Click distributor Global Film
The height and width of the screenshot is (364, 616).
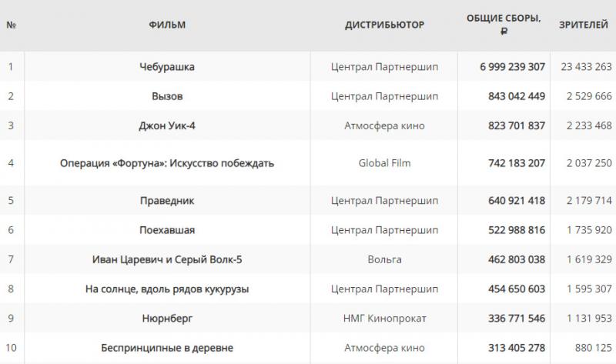pos(384,163)
